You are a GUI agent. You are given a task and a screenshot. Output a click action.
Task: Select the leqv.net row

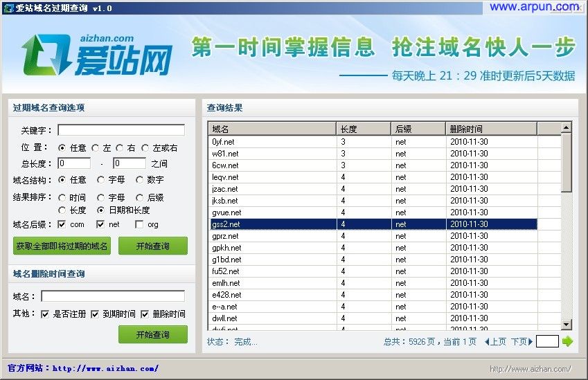373,177
